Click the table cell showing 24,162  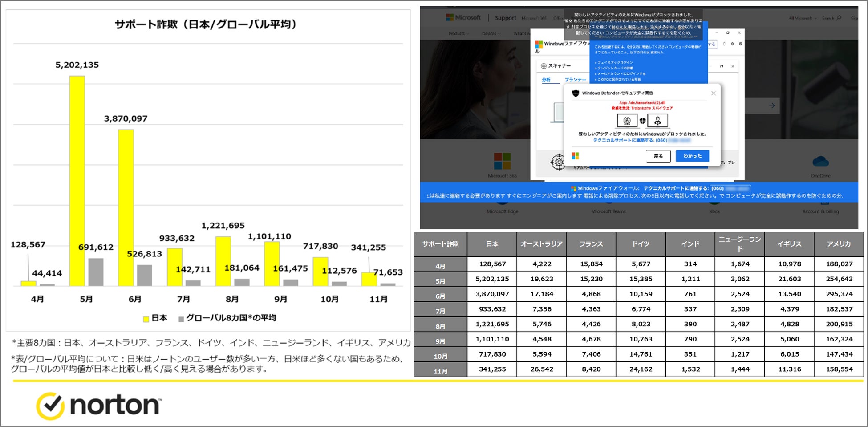pos(641,369)
